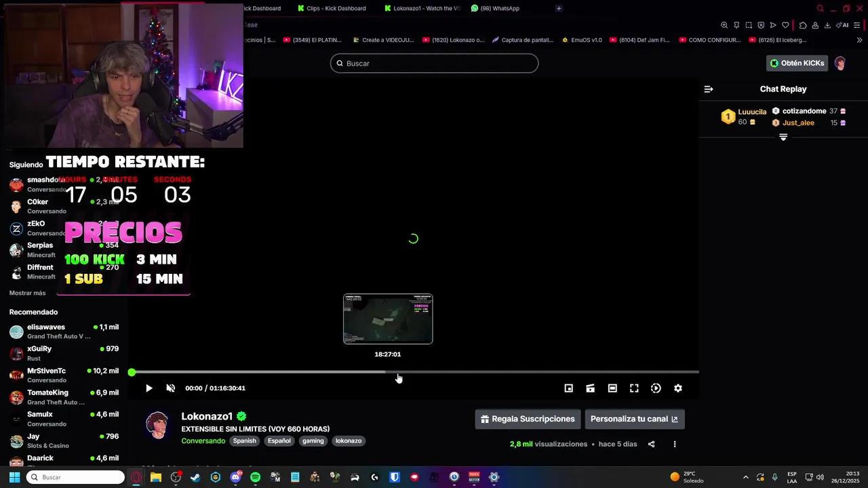Screen dimensions: 868x488
Task: Open the user avatar menu
Action: click(x=840, y=63)
